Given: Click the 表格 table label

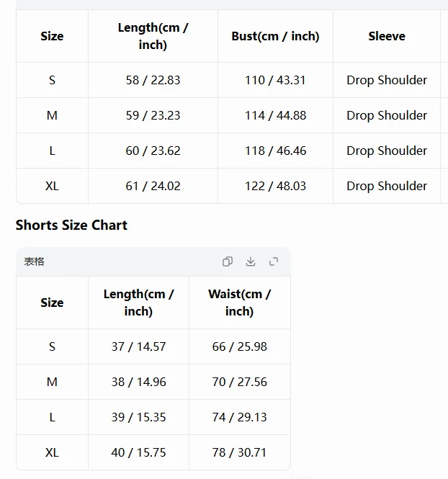Looking at the screenshot, I should (34, 261).
